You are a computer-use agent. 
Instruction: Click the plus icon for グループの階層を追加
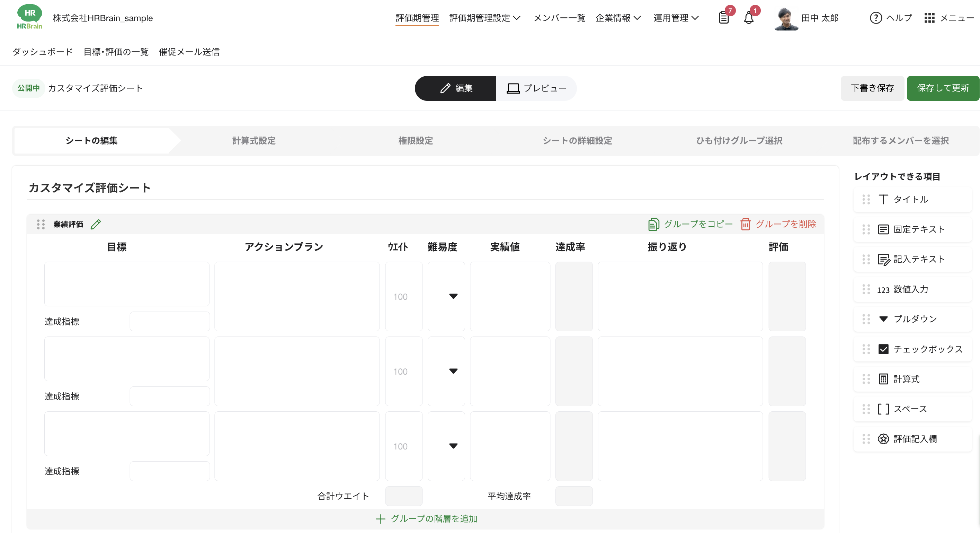tap(381, 519)
